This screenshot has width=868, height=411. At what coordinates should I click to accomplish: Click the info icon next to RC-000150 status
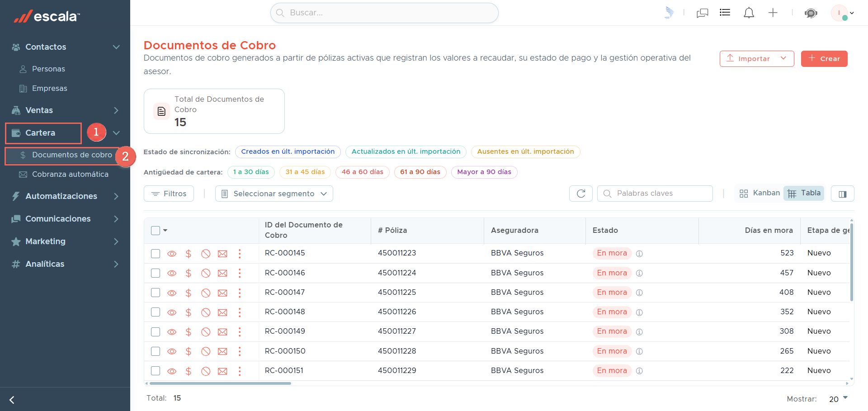coord(639,351)
